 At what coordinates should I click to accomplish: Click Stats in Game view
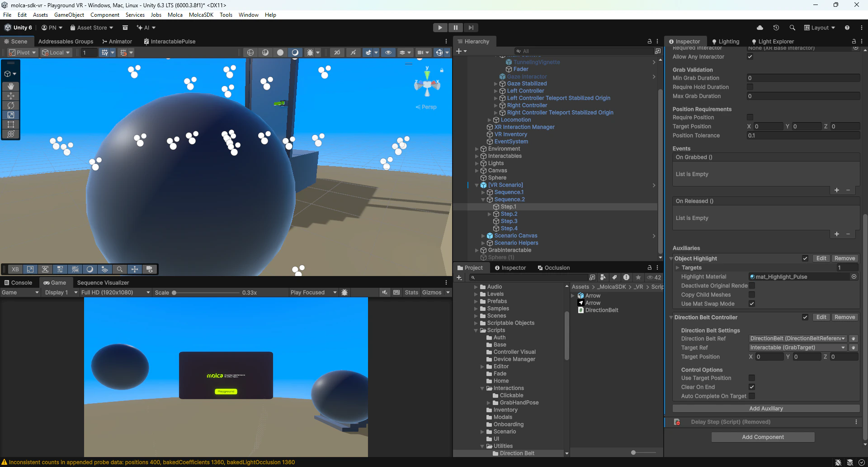click(x=411, y=292)
